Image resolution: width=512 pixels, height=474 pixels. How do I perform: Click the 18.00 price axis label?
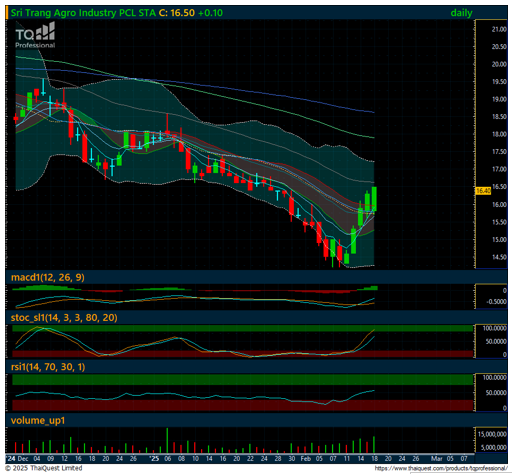499,134
